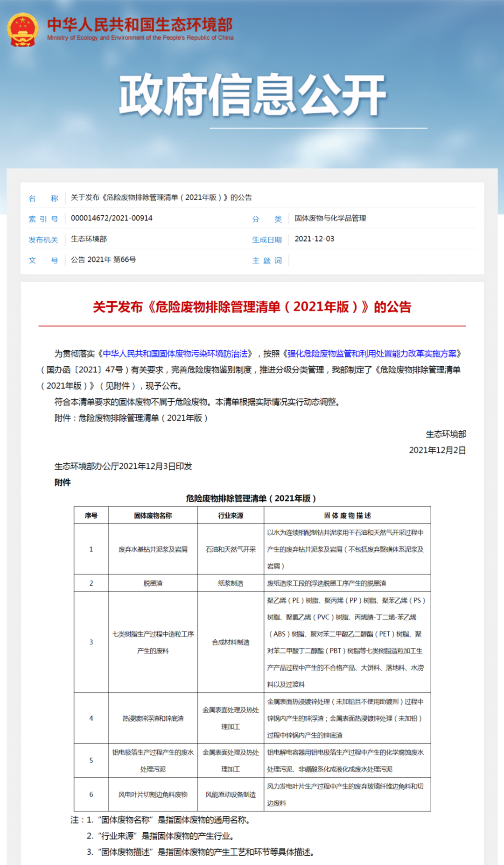This screenshot has height=865, width=504.
Task: Click the English Ministry of Ecology subtitle
Action: click(x=140, y=38)
